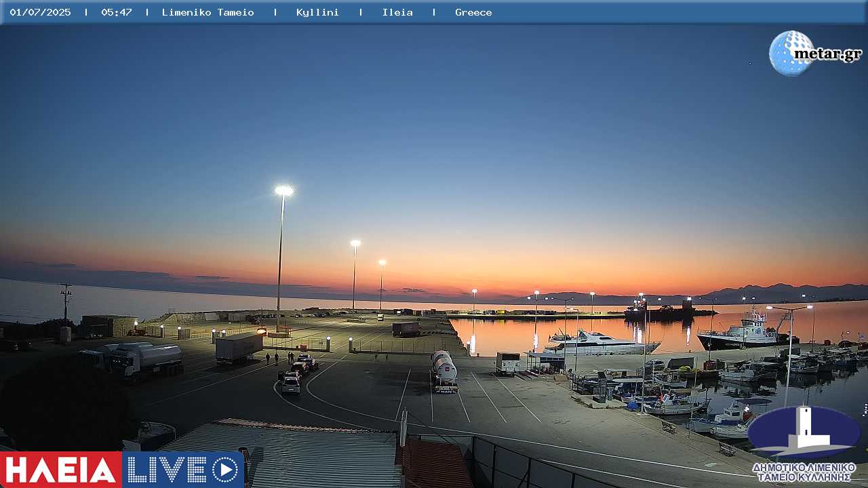Click the Ileia region label
This screenshot has height=488, width=868.
[397, 12]
